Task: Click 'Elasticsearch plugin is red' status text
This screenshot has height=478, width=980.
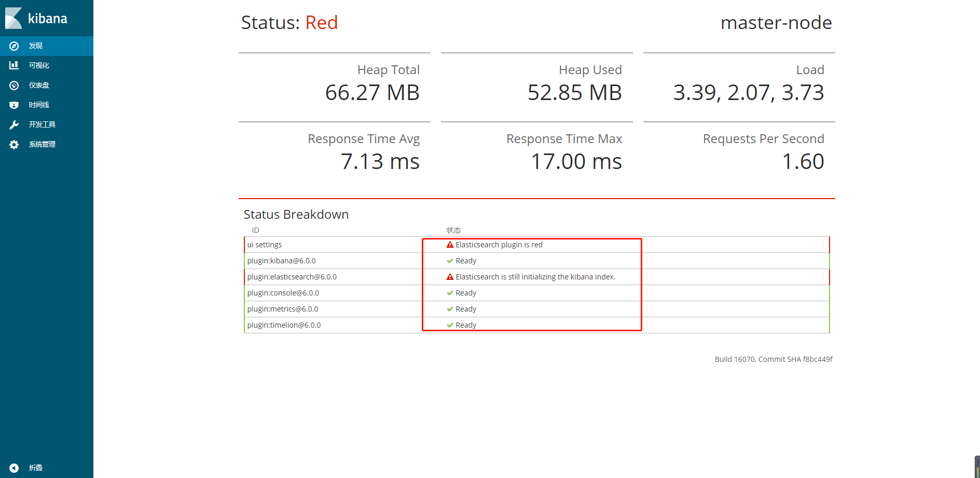Action: [499, 245]
